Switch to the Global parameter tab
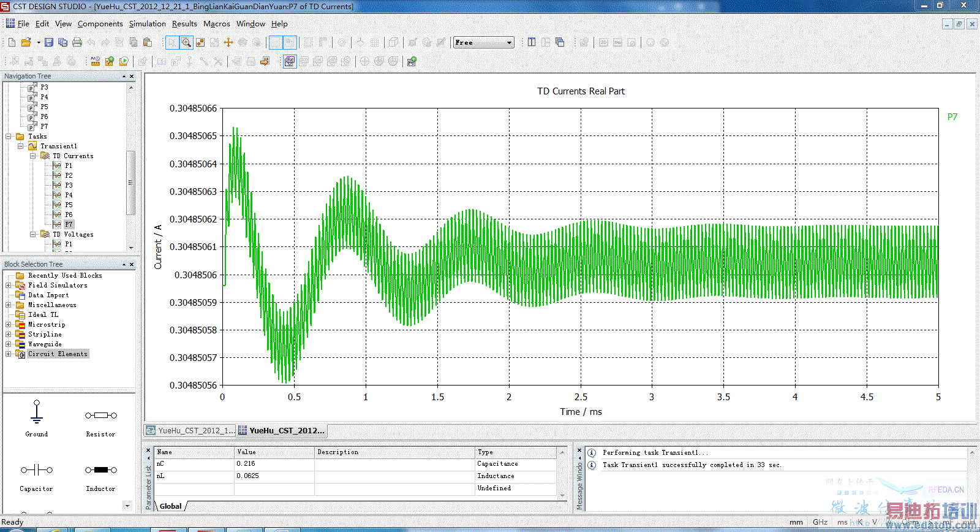Screen dimensions: 980x532 pyautogui.click(x=171, y=506)
